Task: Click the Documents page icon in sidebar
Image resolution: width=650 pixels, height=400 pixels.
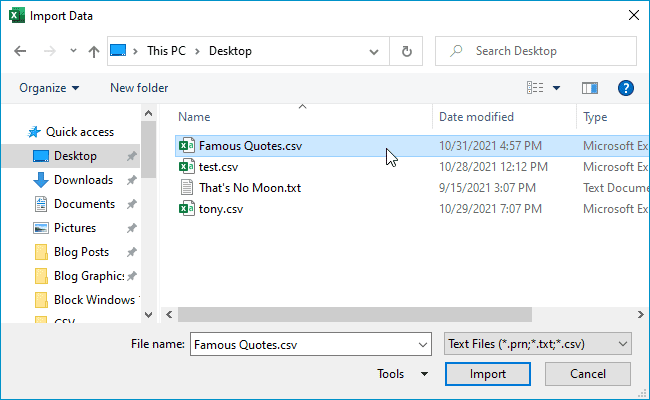Action: tap(41, 204)
